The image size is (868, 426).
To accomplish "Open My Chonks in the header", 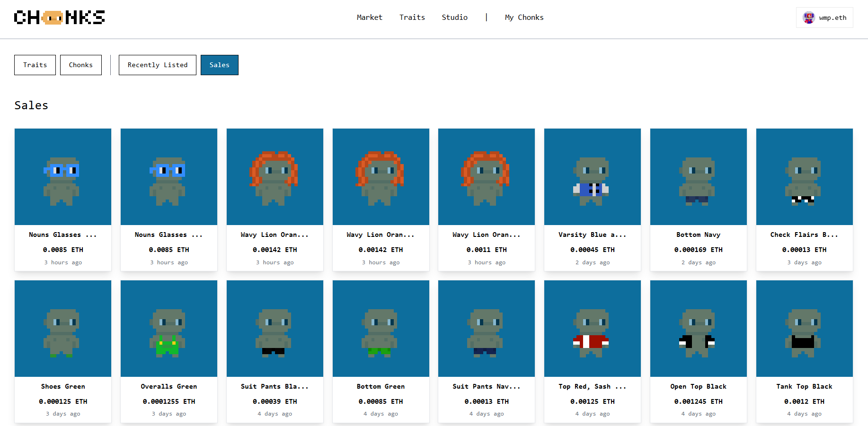I will 524,17.
